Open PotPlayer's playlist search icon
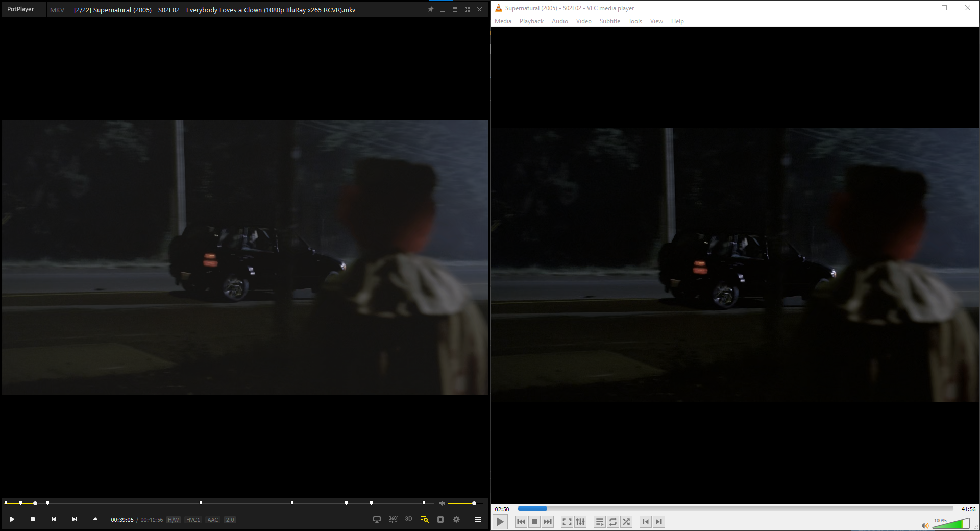Image resolution: width=980 pixels, height=531 pixels. pos(424,520)
